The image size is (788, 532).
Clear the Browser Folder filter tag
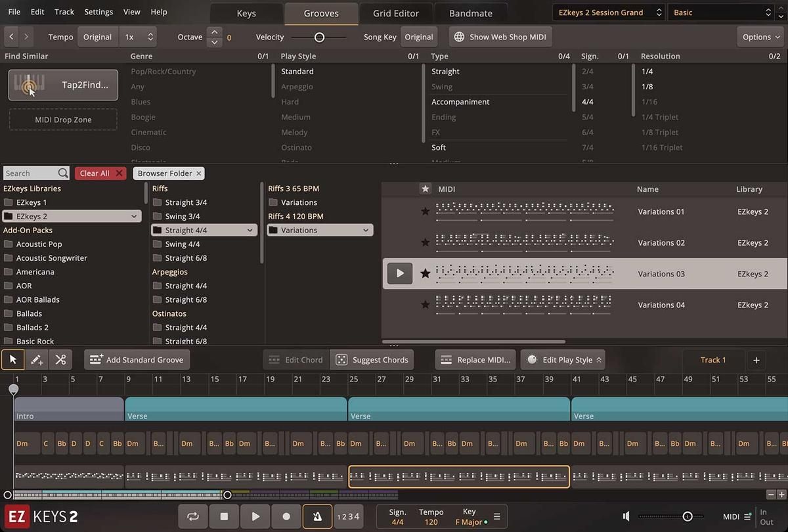click(x=199, y=173)
